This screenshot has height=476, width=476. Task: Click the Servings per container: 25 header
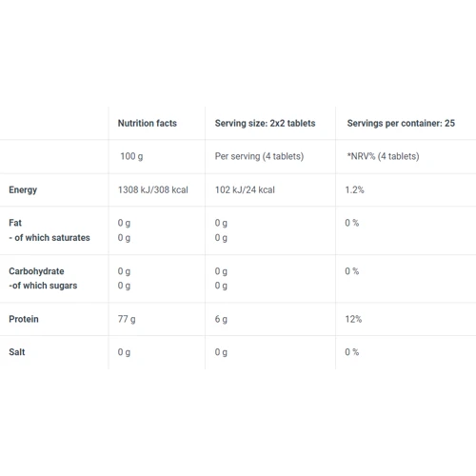tap(401, 123)
